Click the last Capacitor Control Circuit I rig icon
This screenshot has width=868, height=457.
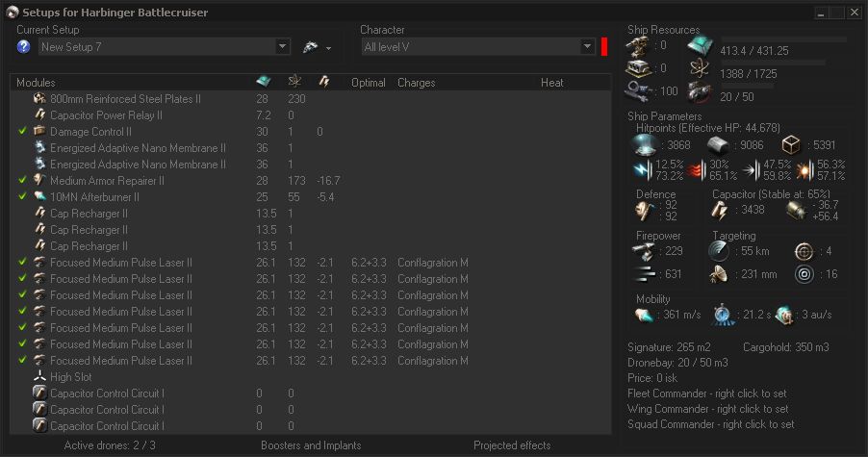coord(39,425)
